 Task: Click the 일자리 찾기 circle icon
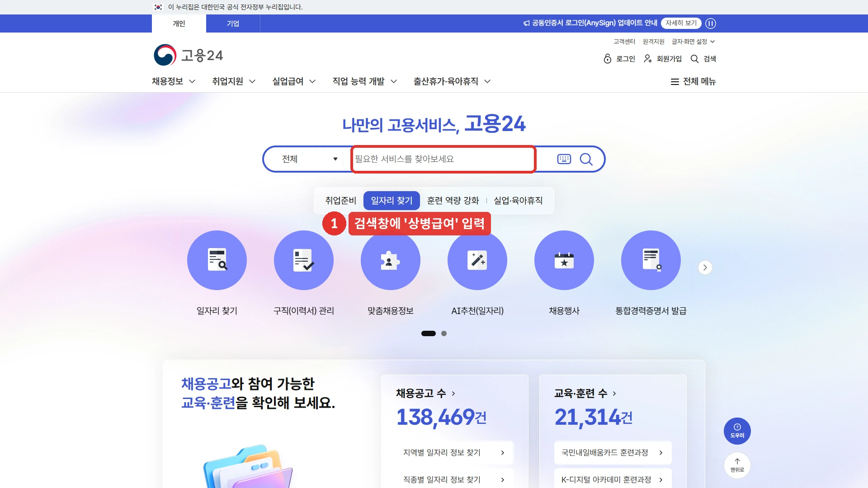click(x=217, y=260)
